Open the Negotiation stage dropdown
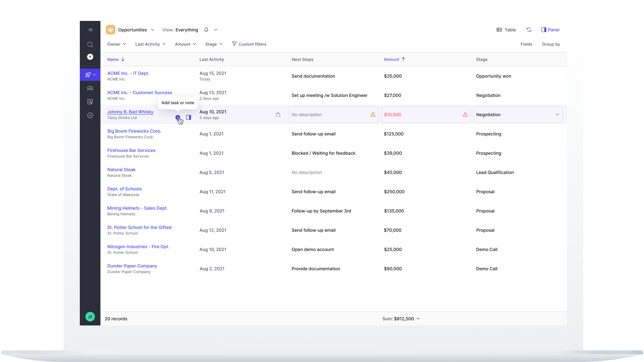 518,115
